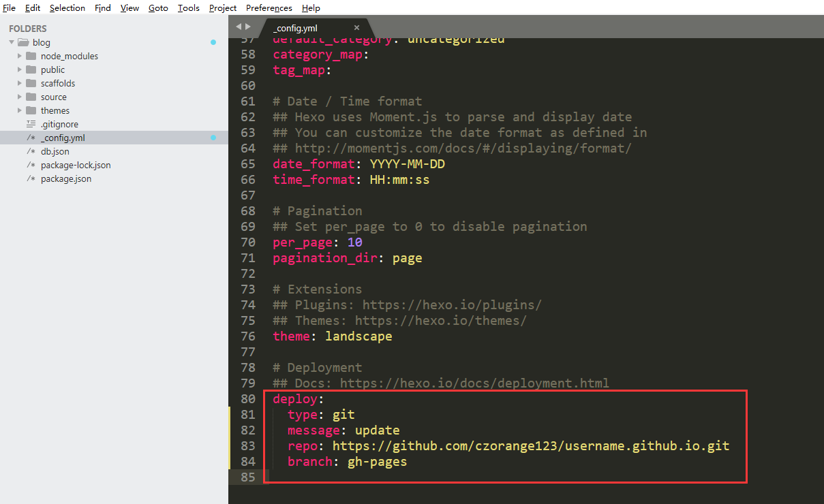Expand the public folder
This screenshot has width=824, height=504.
tap(20, 69)
